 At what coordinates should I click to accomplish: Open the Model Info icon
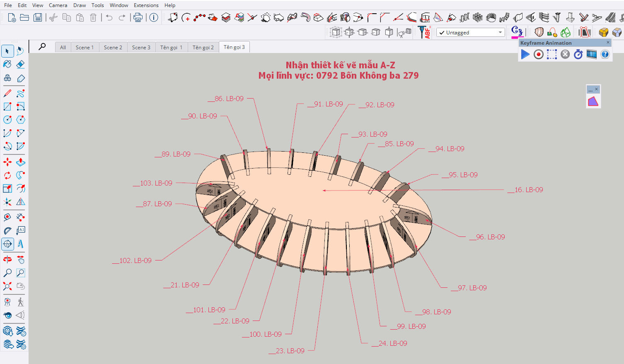(154, 17)
